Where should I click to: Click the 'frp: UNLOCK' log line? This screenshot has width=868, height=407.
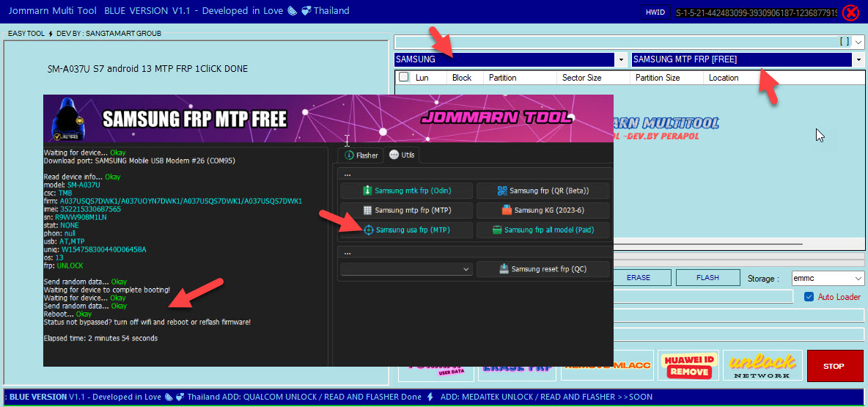tap(64, 265)
